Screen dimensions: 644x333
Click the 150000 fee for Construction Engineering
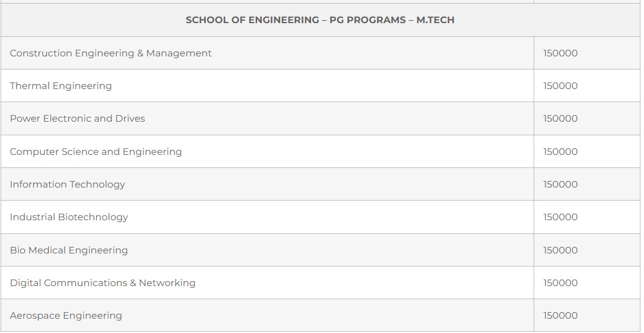tap(560, 53)
